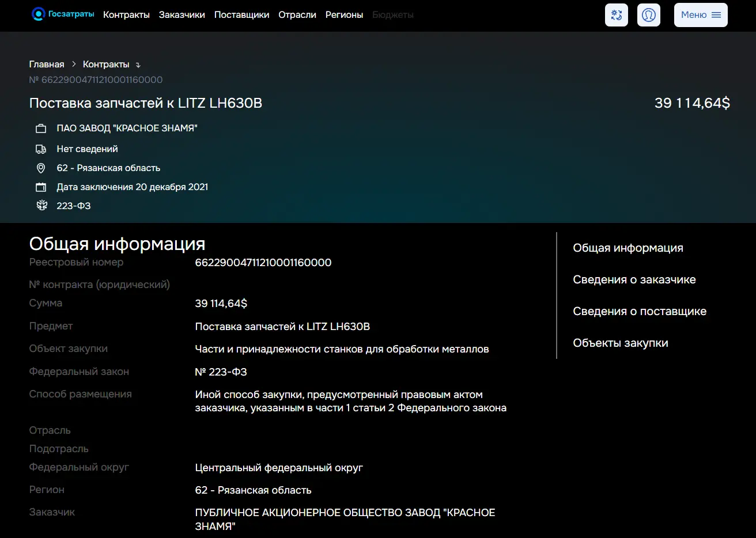Go to Главная in the breadcrumb
The image size is (756, 538).
coord(47,65)
